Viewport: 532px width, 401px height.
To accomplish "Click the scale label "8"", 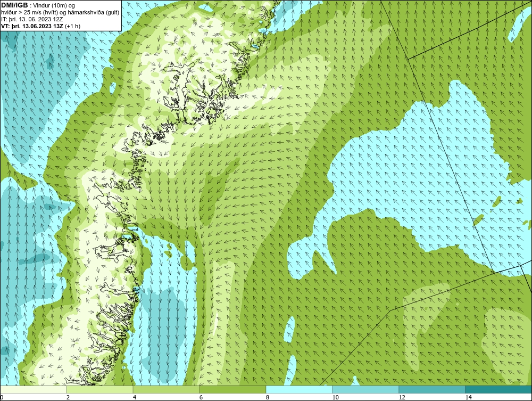I will (x=268, y=398).
